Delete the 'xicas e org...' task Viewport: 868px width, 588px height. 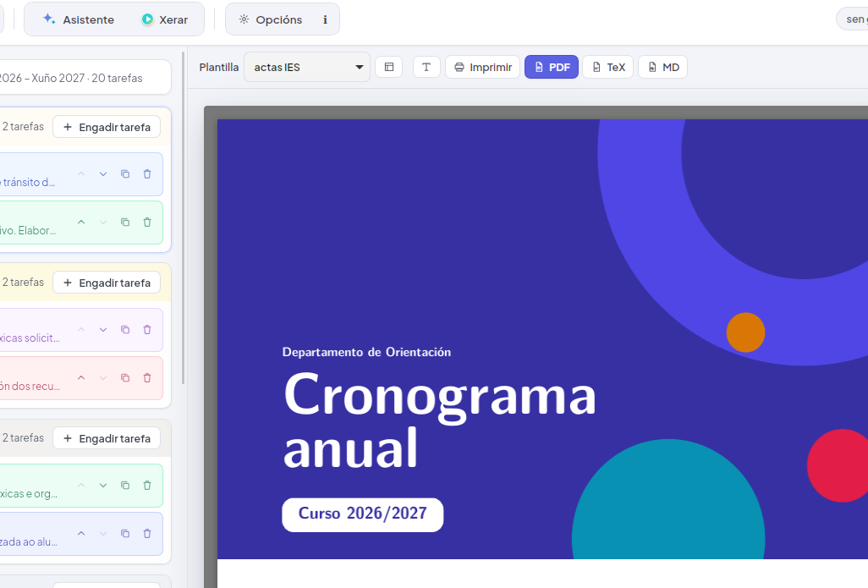point(147,485)
